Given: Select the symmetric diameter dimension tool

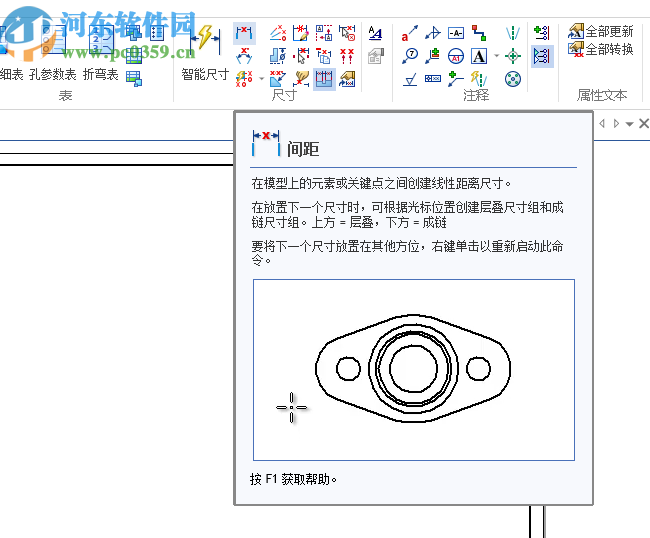Looking at the screenshot, I should (x=278, y=56).
